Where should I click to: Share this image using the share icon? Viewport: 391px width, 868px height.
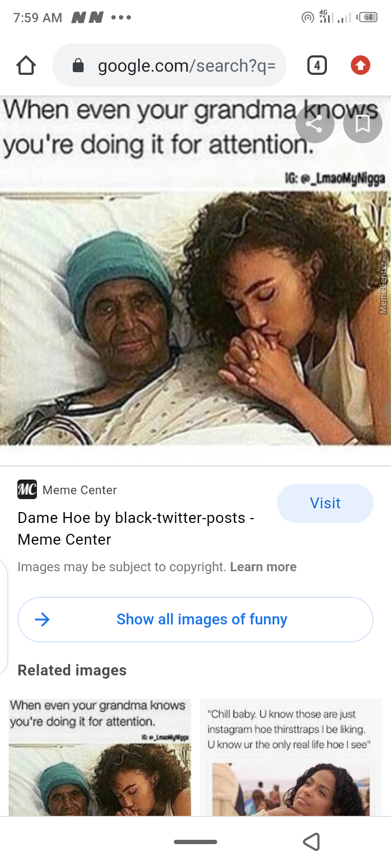(314, 124)
